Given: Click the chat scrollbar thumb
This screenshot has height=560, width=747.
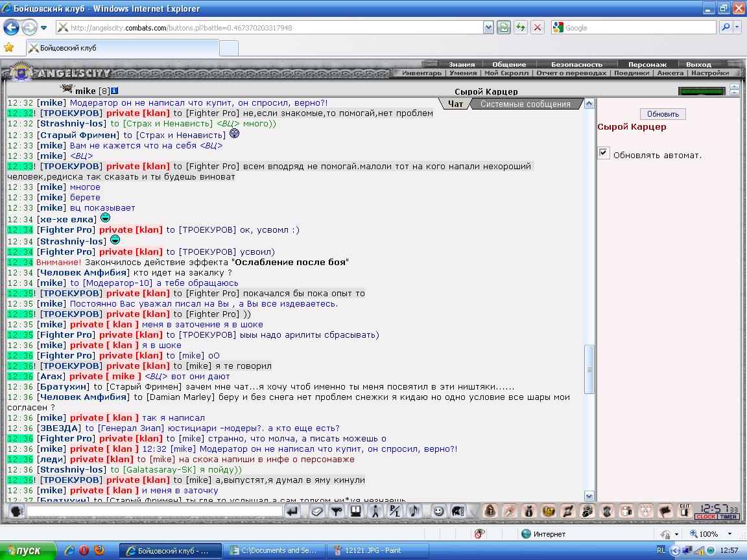Looking at the screenshot, I should coord(589,369).
